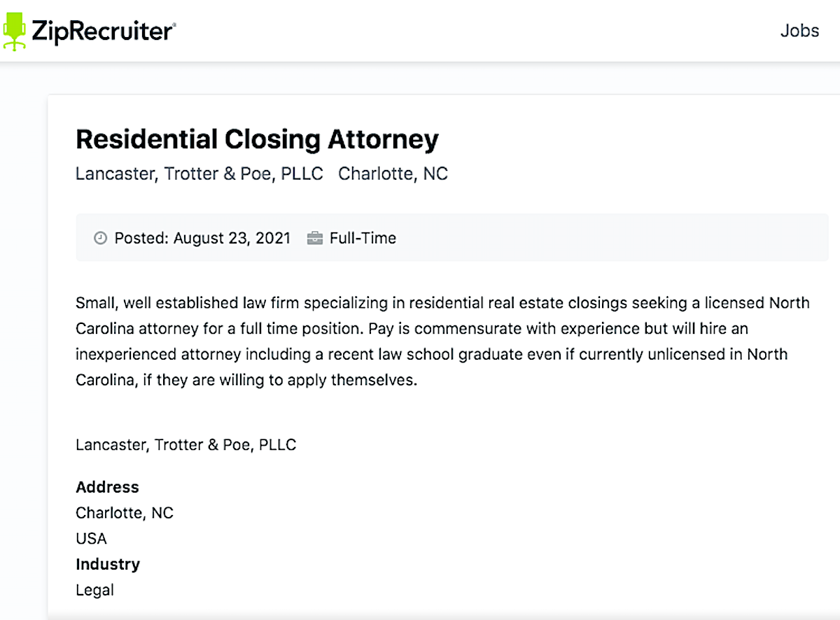Click the firm name below the job description
This screenshot has width=840, height=620.
click(x=185, y=444)
